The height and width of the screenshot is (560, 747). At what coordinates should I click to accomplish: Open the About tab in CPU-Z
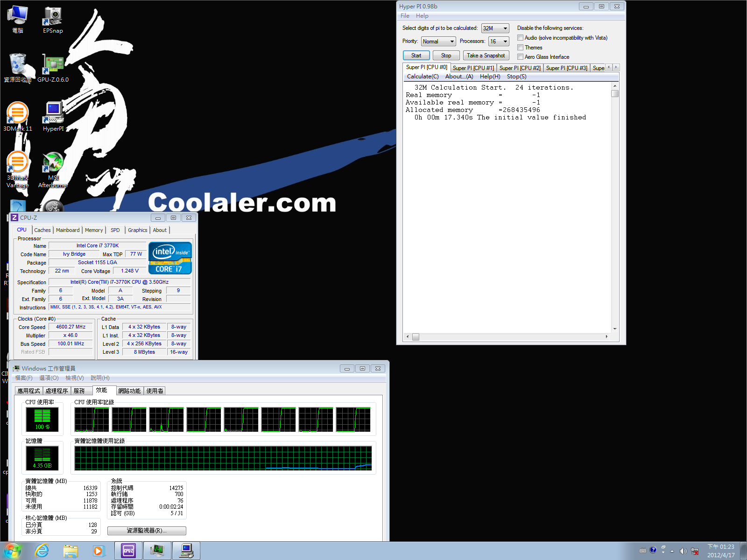pos(160,230)
